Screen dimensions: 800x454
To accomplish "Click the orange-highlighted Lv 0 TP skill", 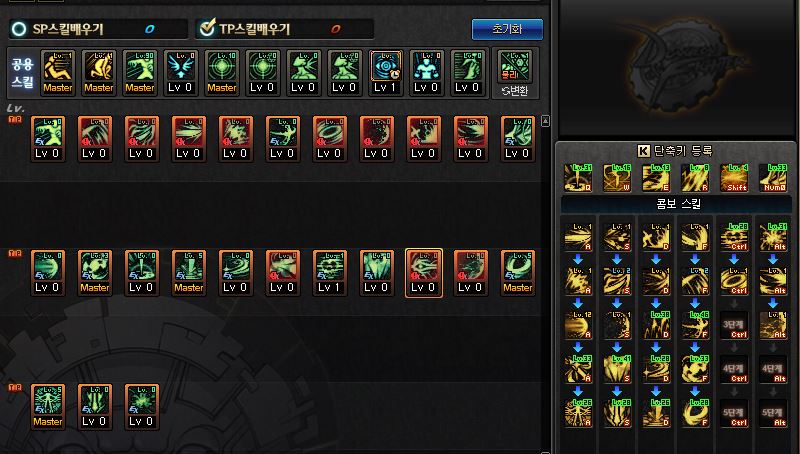I will pyautogui.click(x=423, y=273).
